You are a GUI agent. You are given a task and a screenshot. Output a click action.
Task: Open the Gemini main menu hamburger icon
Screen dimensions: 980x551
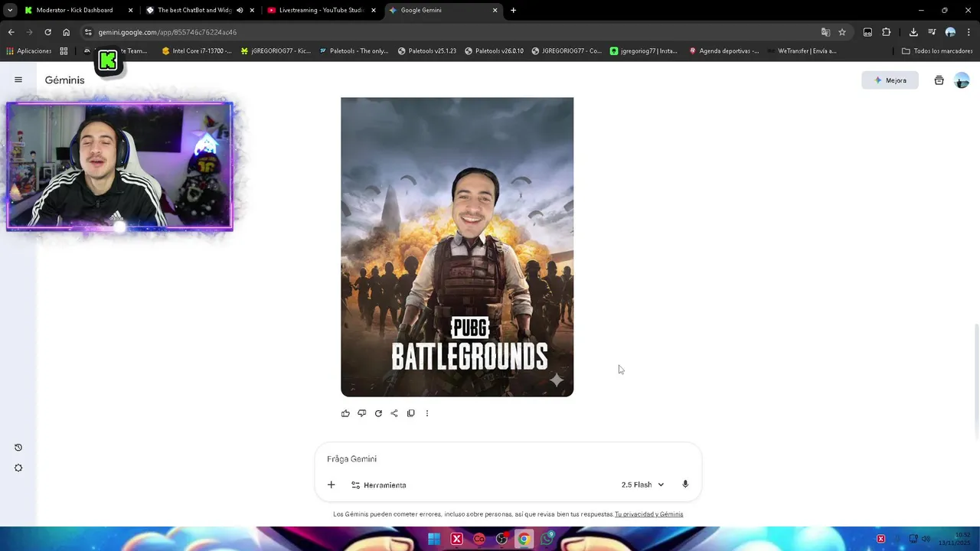point(18,80)
